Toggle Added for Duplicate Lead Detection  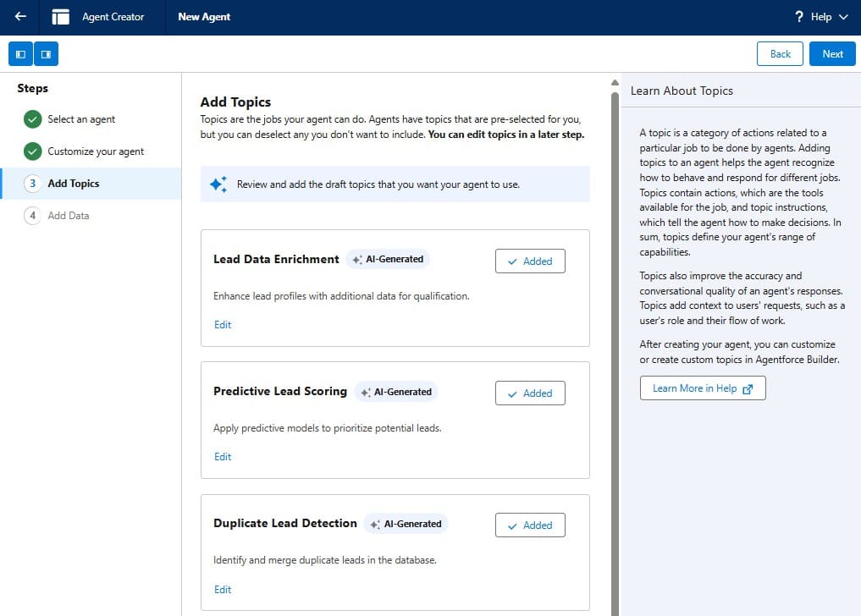click(529, 525)
